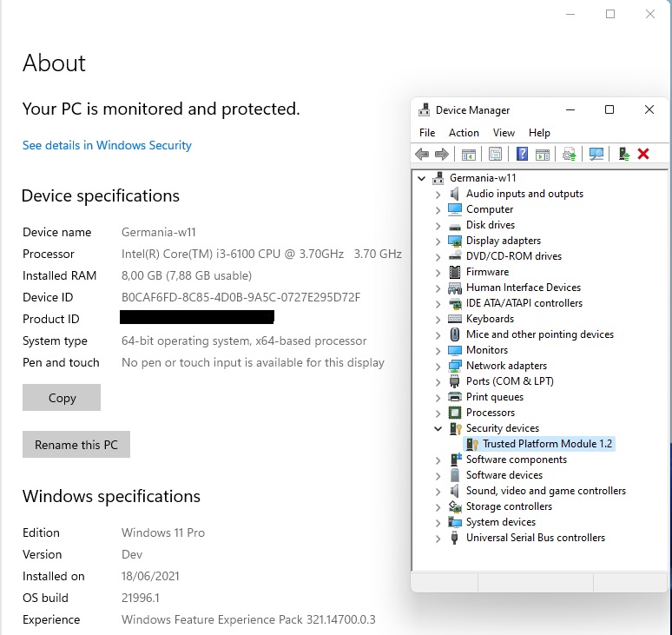
Task: Expand IDE ATA/ATAPI controllers chevron
Action: click(x=438, y=304)
